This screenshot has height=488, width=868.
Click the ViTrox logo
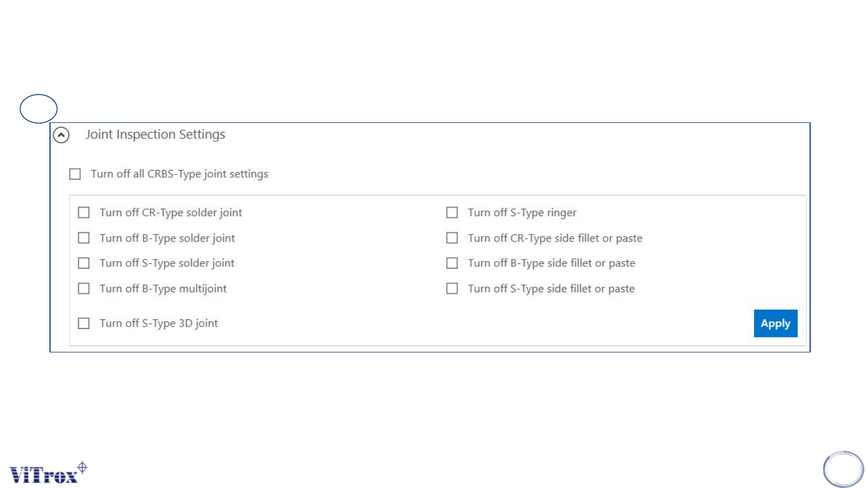[48, 472]
